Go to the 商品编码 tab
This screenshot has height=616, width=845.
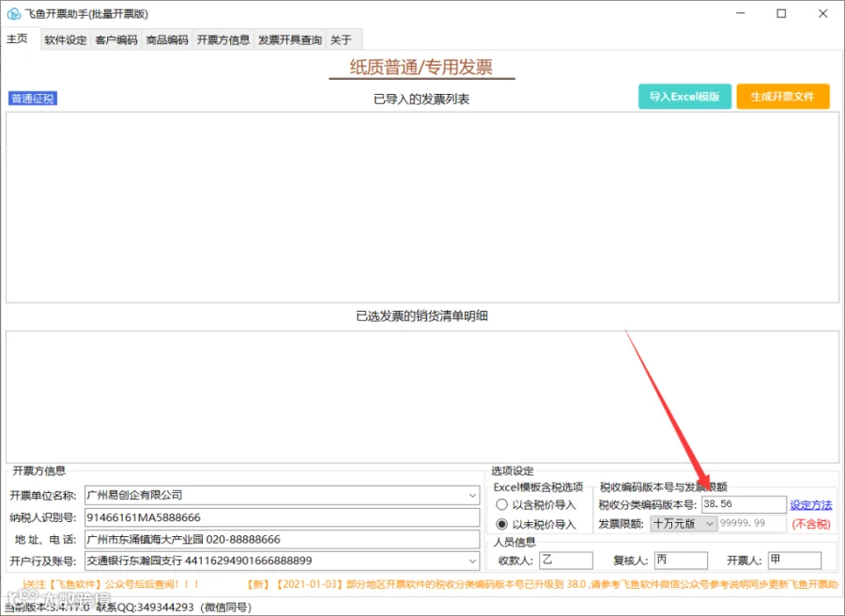click(167, 39)
